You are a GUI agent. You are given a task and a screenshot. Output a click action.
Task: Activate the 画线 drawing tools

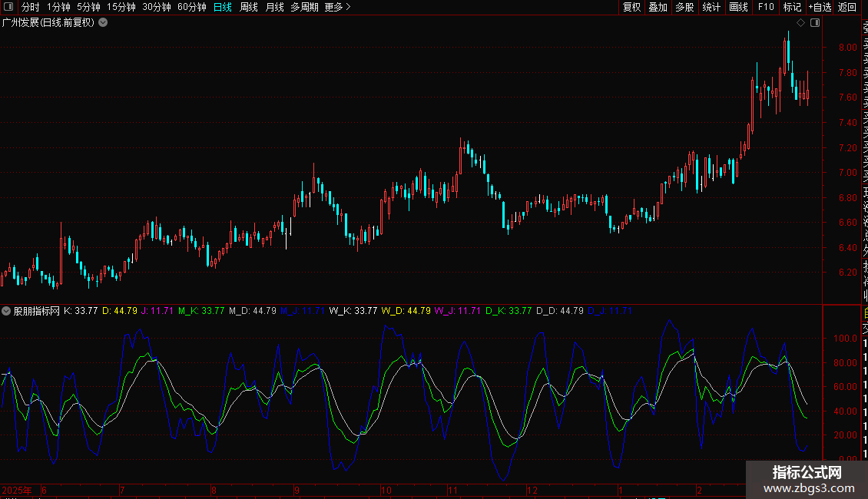(x=738, y=7)
